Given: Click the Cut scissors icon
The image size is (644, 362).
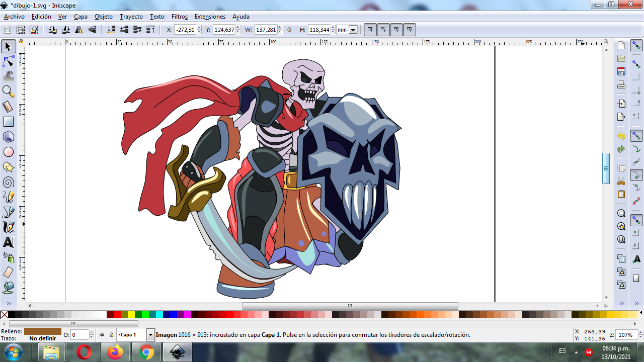Looking at the screenshot, I should [621, 181].
